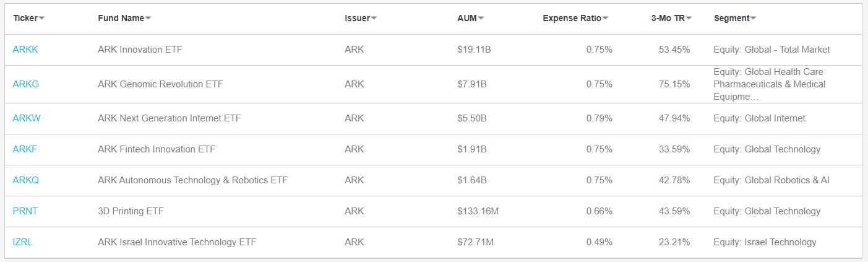Sort by Issuer column header
The image size is (868, 262).
click(361, 18)
